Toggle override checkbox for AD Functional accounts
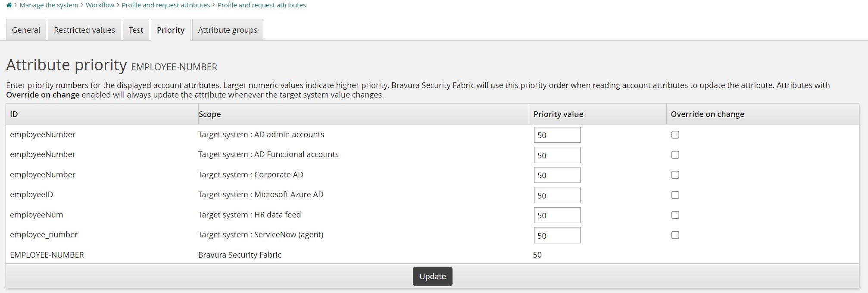The height and width of the screenshot is (293, 868). point(675,155)
